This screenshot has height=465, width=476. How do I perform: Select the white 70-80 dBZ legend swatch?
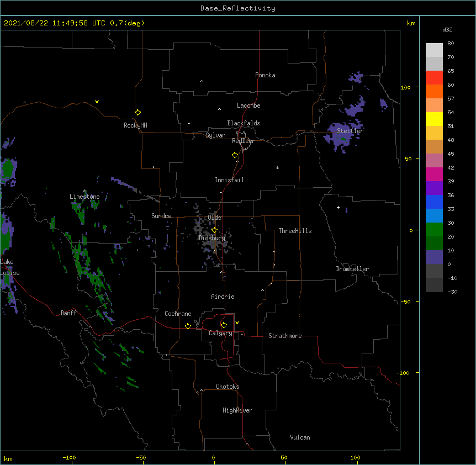pyautogui.click(x=434, y=50)
